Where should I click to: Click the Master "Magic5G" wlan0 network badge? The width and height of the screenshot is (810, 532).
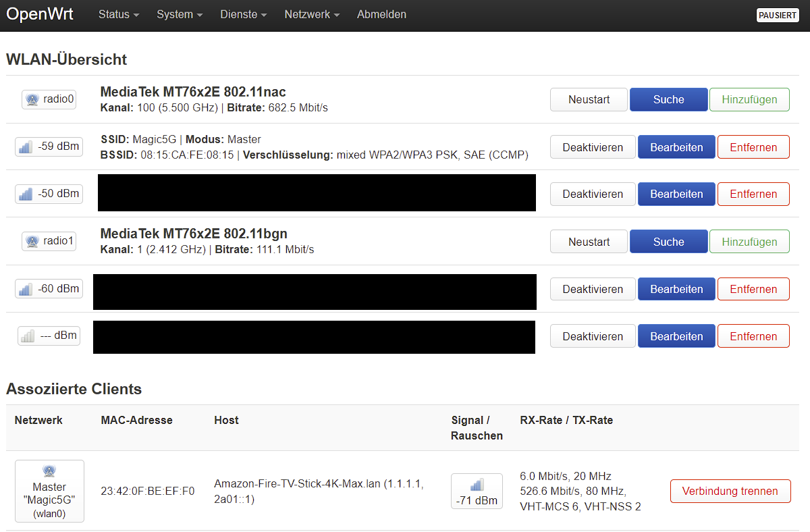(x=49, y=491)
